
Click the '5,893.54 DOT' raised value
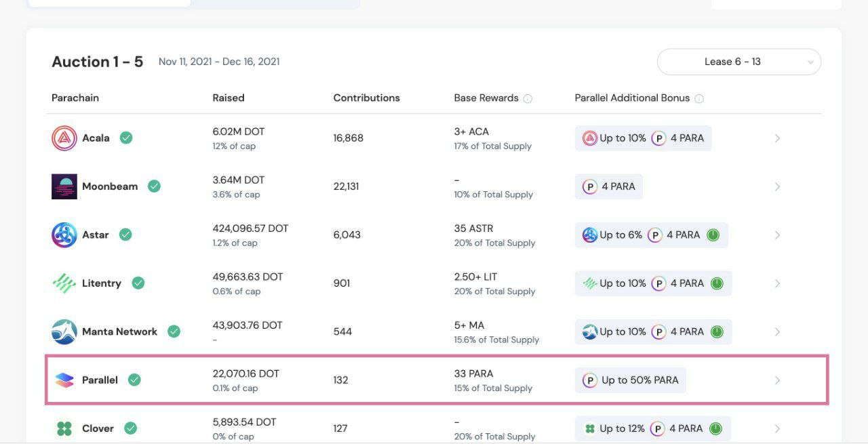pyautogui.click(x=244, y=422)
